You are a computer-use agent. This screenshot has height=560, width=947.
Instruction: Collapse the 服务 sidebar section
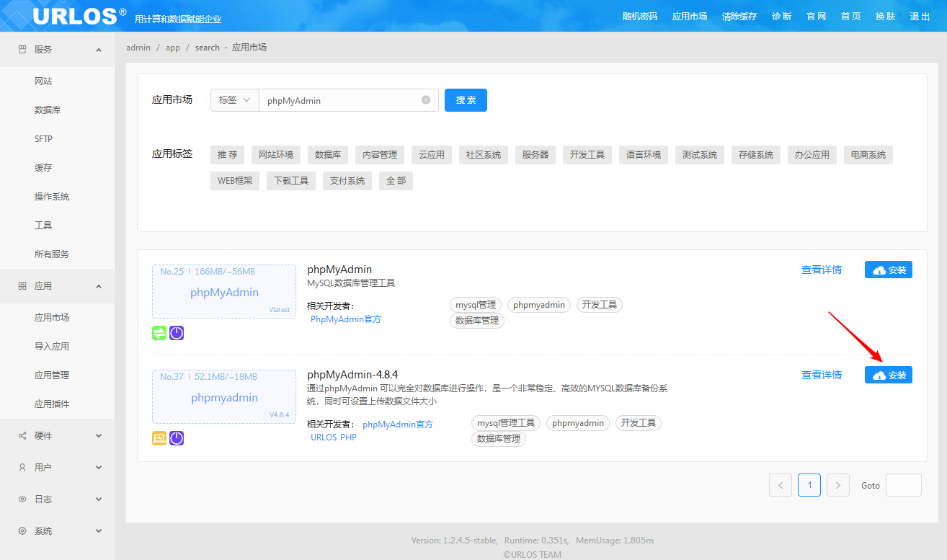point(99,50)
